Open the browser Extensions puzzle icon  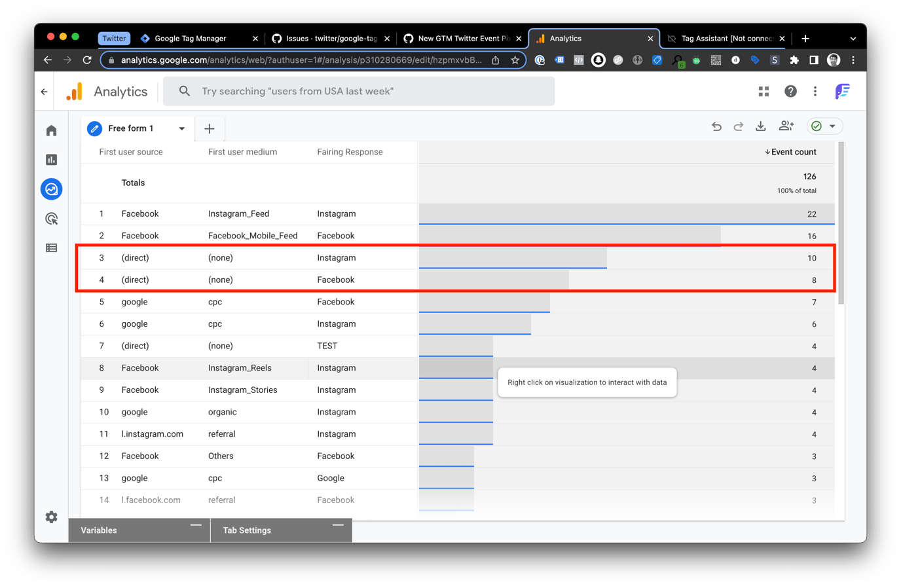point(794,60)
